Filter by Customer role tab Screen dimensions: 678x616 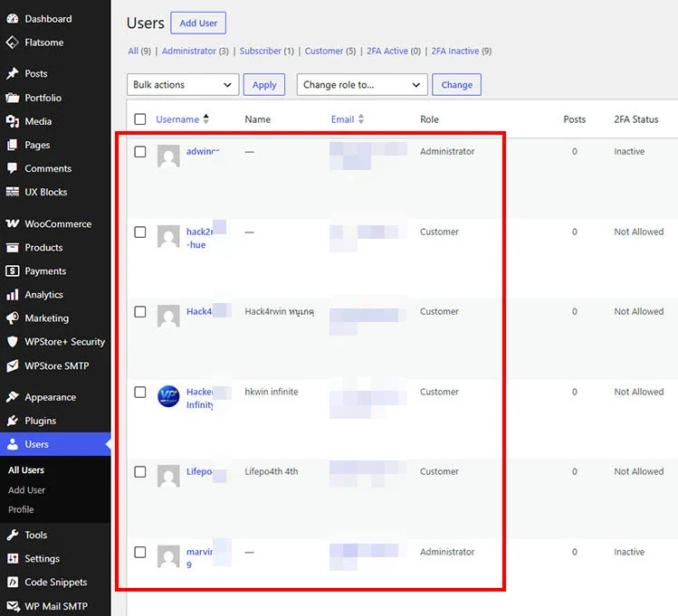click(324, 51)
